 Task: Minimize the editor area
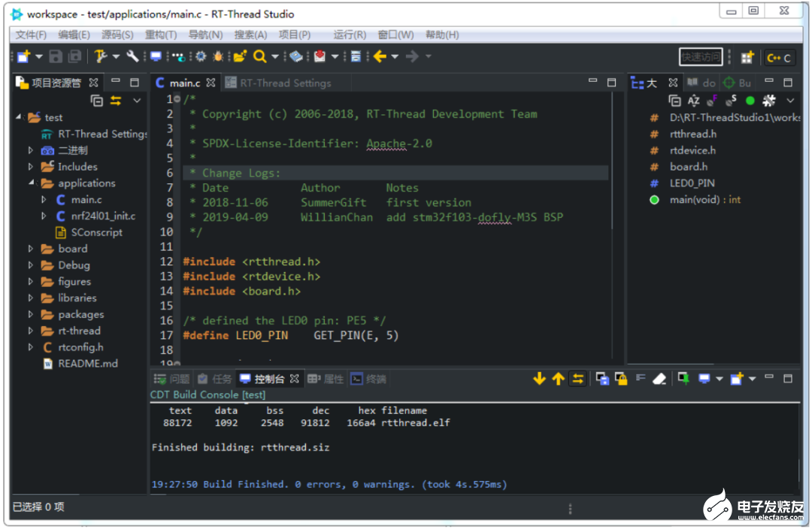click(592, 81)
